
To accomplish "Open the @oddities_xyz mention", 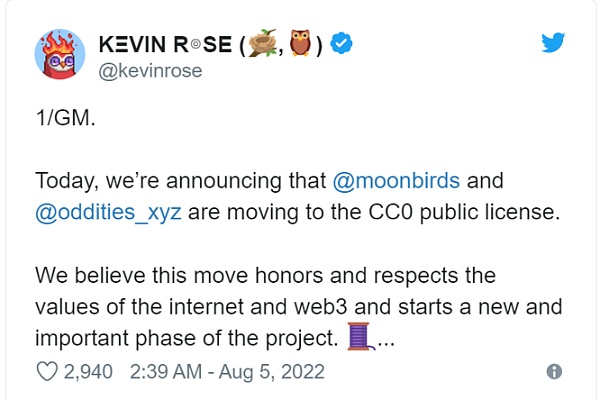I will 97,213.
